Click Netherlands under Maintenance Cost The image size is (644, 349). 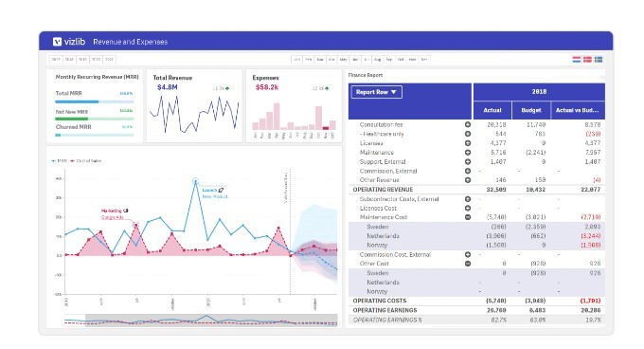pyautogui.click(x=383, y=236)
